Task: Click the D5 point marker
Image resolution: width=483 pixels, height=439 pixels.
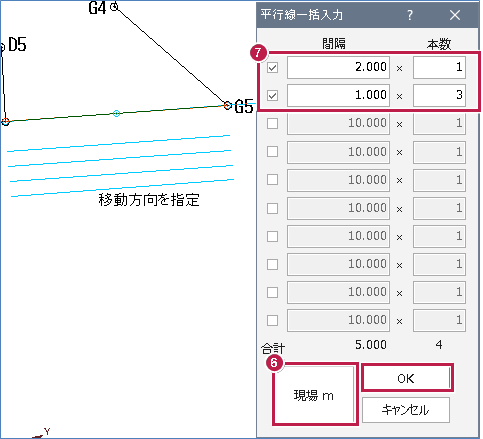Action: [x=2, y=47]
